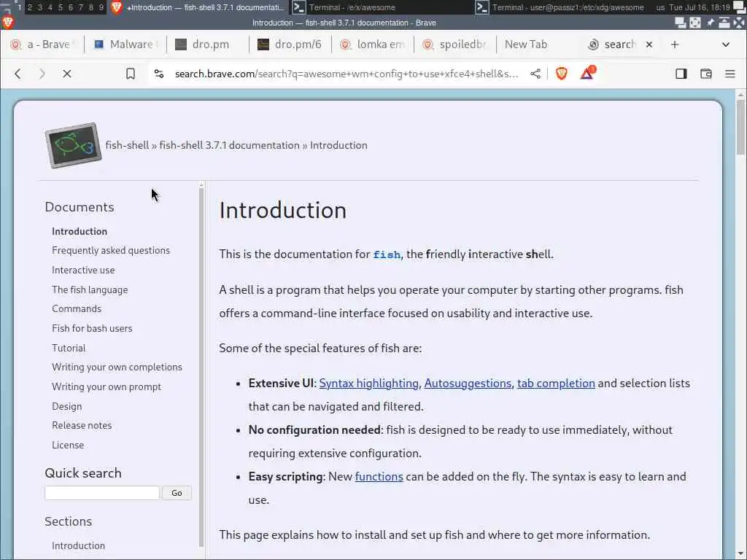Open the Syntax highlighting link
Screen dimensions: 747x560
click(368, 384)
